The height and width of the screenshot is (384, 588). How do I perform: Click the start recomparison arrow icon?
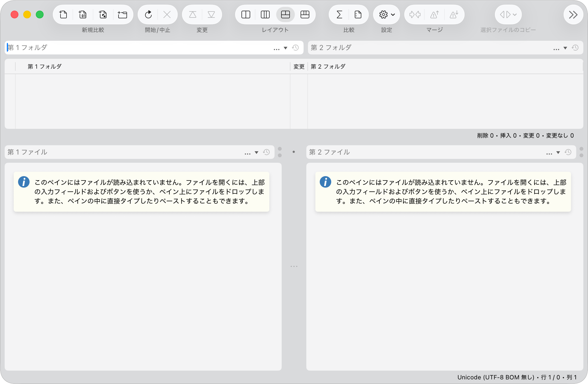(148, 14)
